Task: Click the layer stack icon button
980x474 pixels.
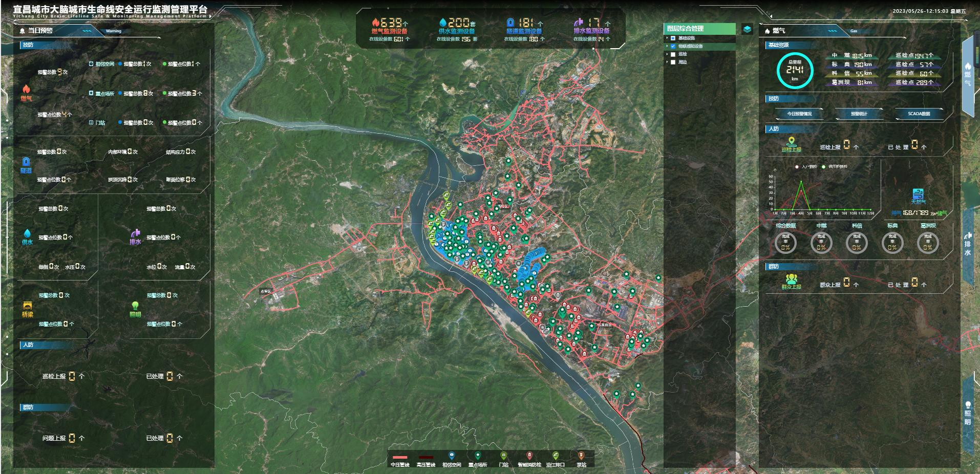Action: click(747, 29)
